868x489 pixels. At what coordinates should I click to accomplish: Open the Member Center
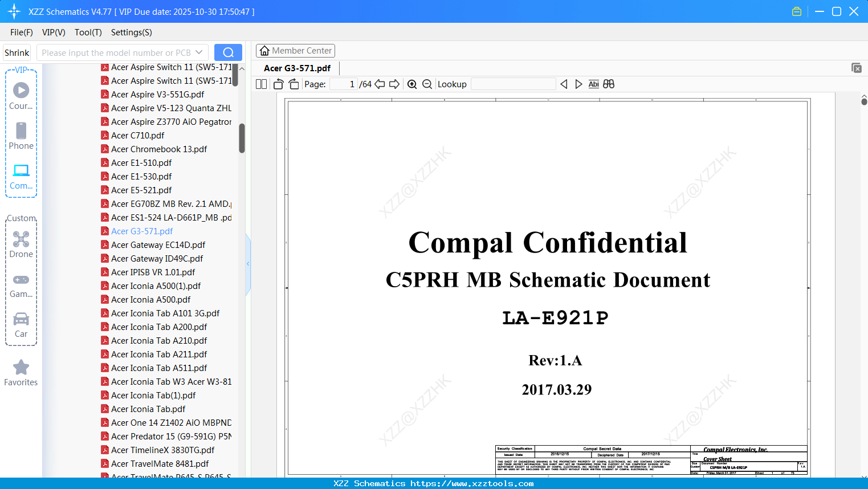click(x=295, y=51)
